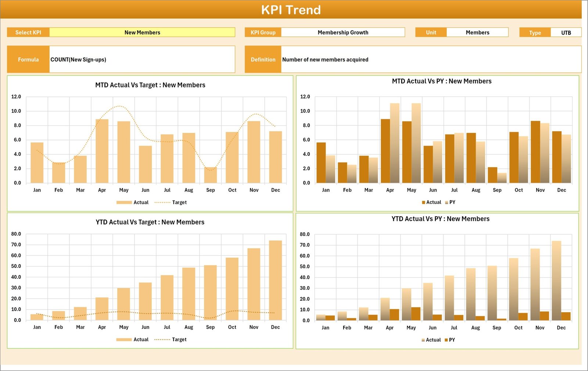Click the Sep Actual bar in MTD Actual Vs PY chart
588x371 pixels.
(x=492, y=175)
